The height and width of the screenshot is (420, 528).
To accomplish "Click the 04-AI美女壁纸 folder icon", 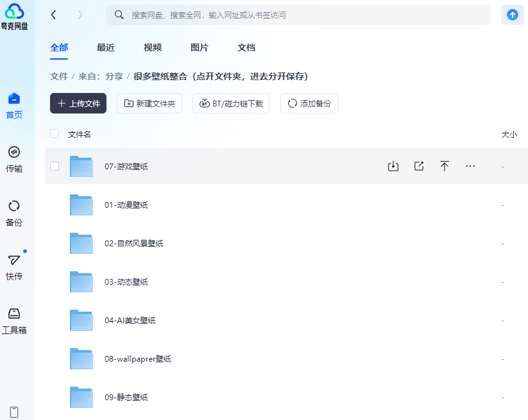I will point(81,320).
